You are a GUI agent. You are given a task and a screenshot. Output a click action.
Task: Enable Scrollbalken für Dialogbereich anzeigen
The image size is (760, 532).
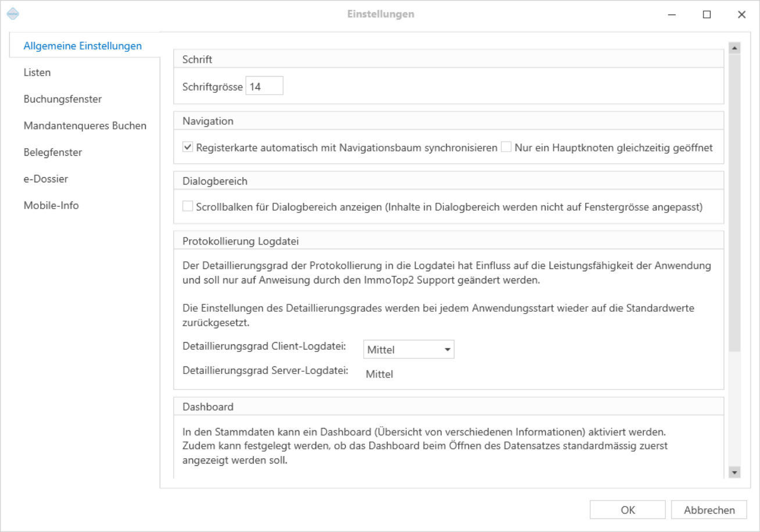click(x=188, y=206)
